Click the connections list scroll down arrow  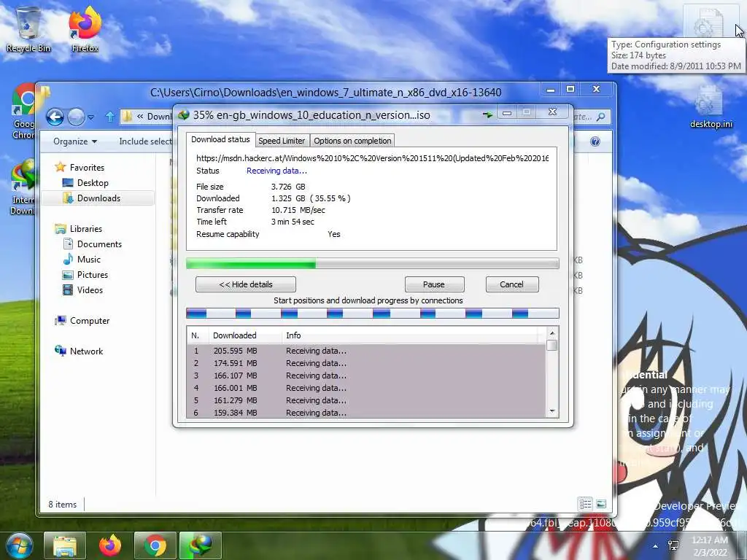(x=552, y=411)
